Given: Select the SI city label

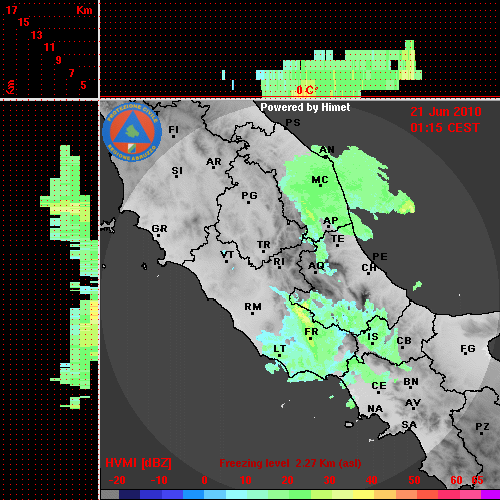Looking at the screenshot, I should 177,171.
